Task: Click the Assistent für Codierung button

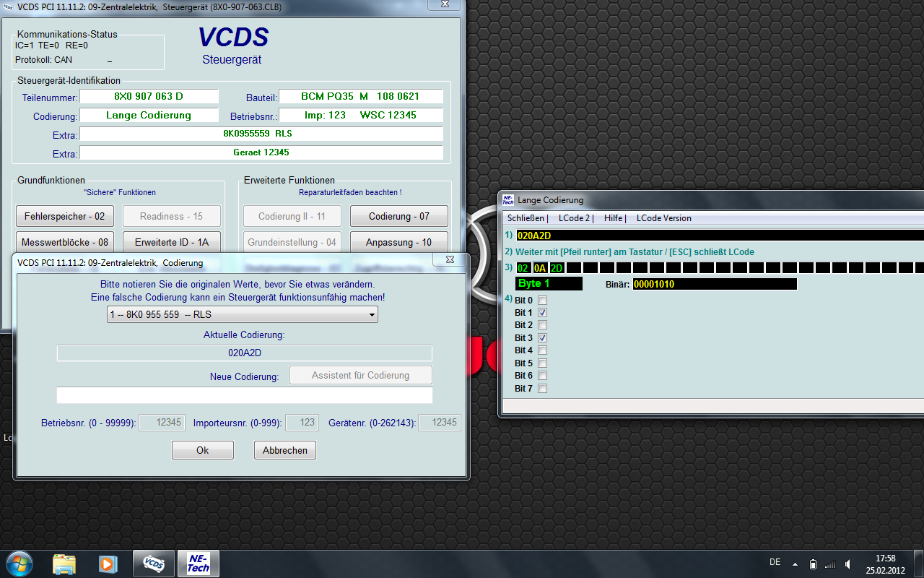Action: click(360, 376)
